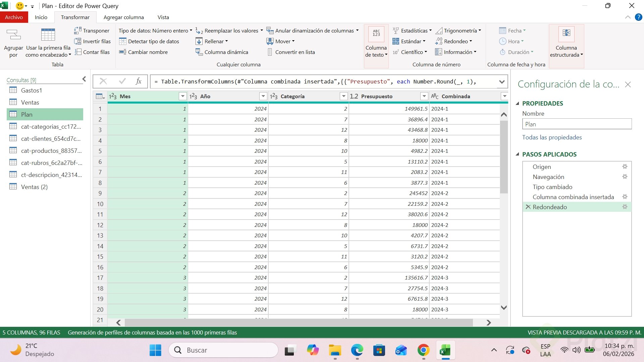Screen dimensions: 644x362
Task: Click the Columna dinámica icon
Action: pos(199,52)
